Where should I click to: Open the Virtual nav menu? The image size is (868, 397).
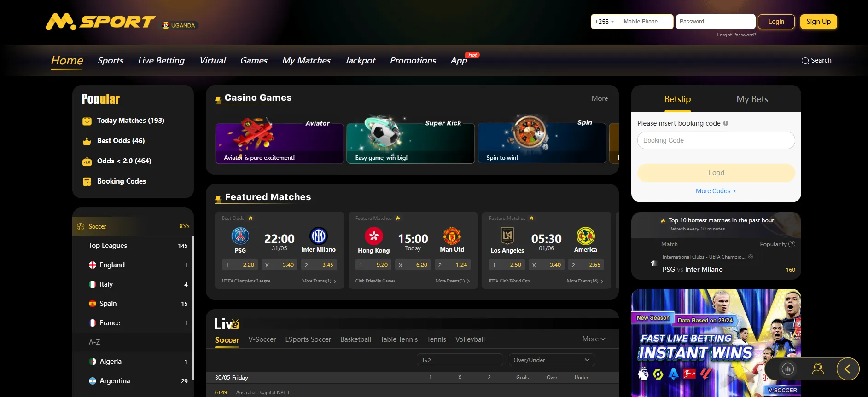(213, 61)
